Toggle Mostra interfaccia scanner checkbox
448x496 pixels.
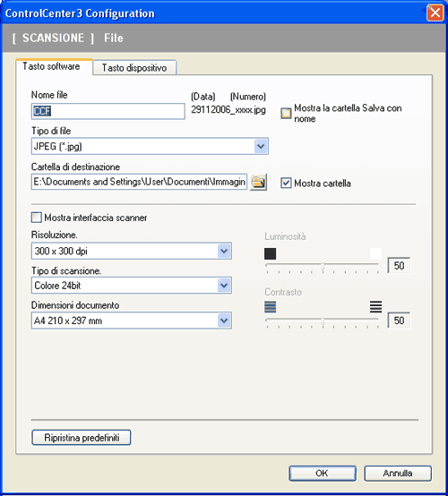37,218
